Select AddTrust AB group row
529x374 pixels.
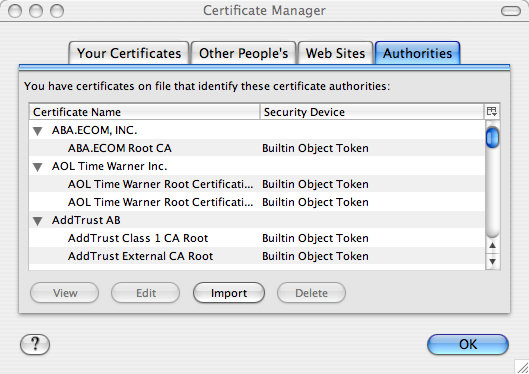point(257,220)
